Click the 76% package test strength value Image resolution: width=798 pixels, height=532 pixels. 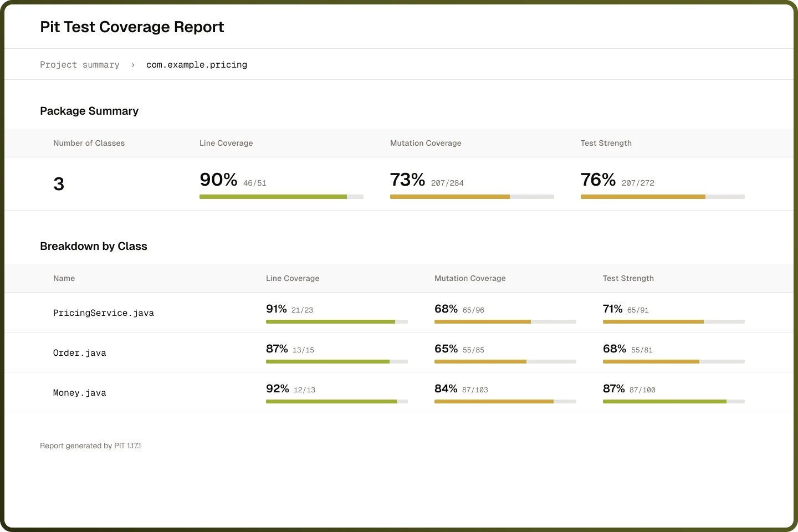[598, 180]
